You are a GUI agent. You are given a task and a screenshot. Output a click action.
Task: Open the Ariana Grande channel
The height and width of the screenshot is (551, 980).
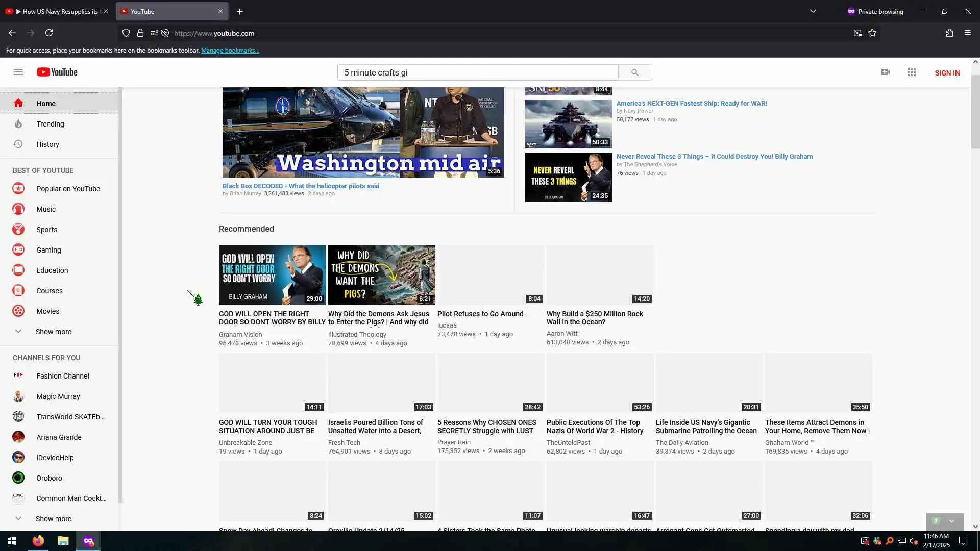pos(59,437)
